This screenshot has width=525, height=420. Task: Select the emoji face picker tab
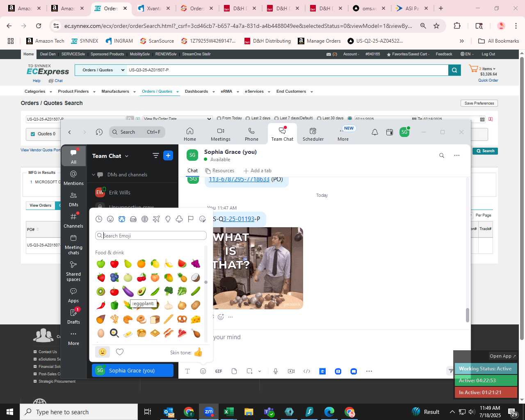(103, 352)
